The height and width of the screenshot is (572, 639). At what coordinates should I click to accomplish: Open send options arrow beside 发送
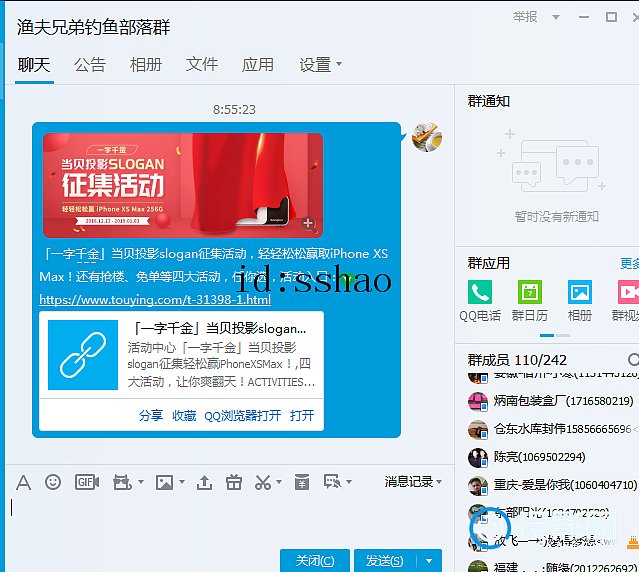pos(429,561)
